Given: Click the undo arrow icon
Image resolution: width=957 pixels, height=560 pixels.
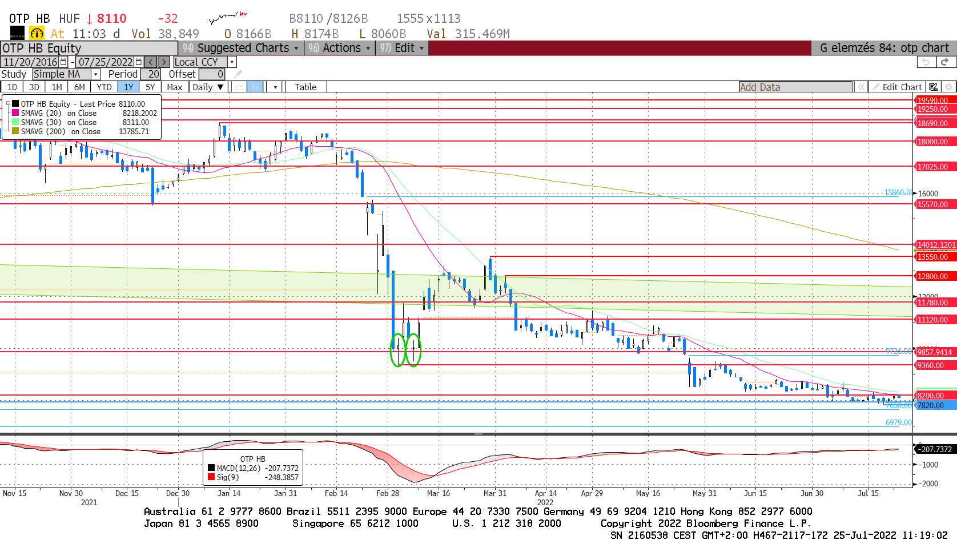Looking at the screenshot, I should [x=926, y=62].
